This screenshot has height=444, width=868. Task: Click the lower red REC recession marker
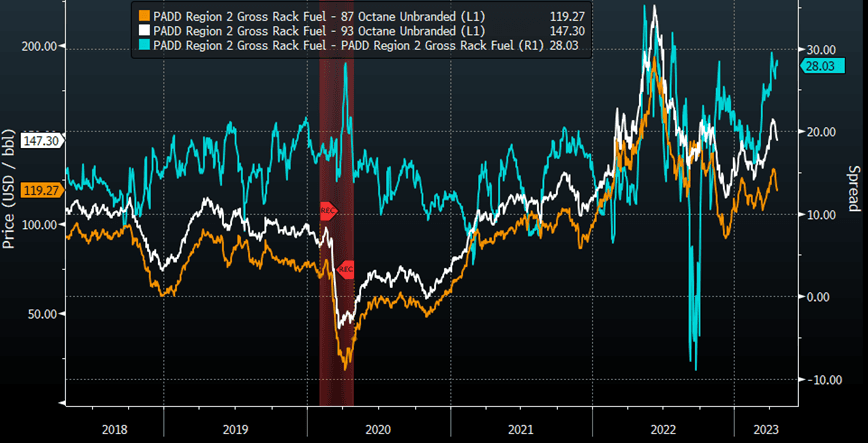tap(345, 270)
